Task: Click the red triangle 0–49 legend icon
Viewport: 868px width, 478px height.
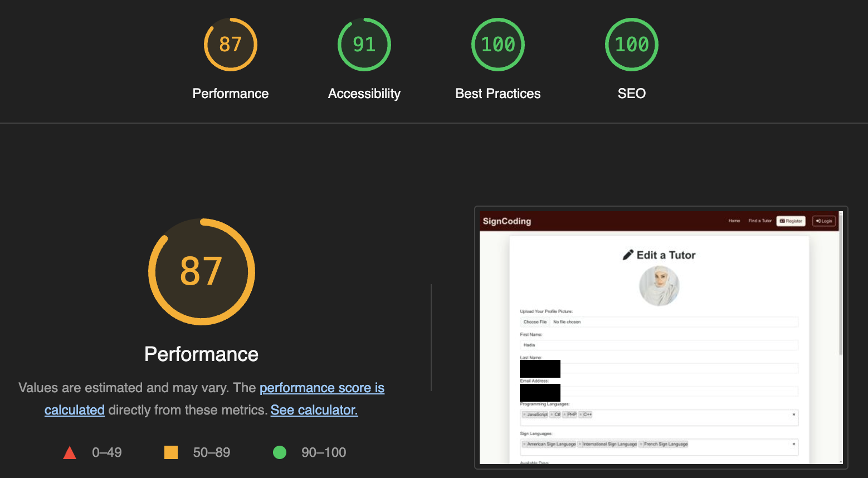Action: (70, 452)
